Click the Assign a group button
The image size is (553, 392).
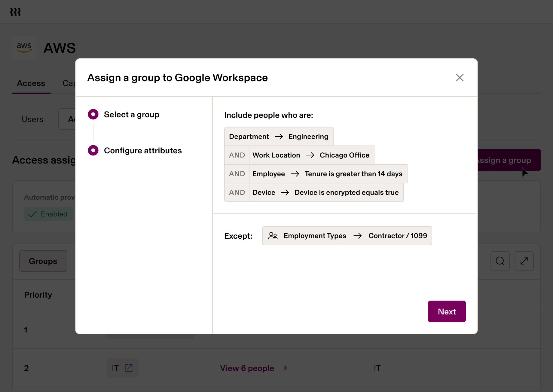509,160
